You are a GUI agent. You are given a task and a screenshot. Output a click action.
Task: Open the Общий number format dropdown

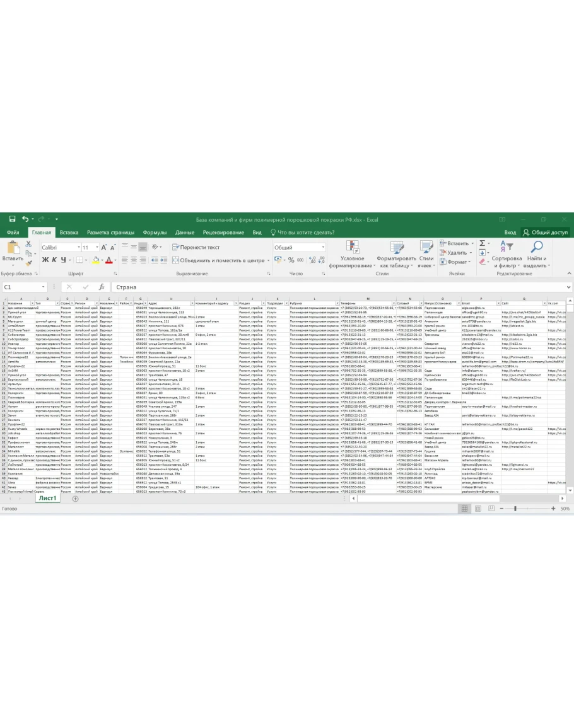click(x=323, y=248)
